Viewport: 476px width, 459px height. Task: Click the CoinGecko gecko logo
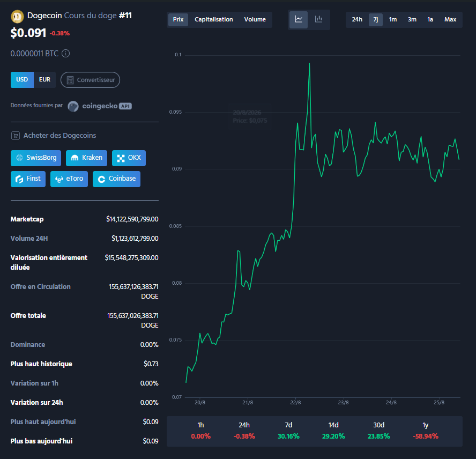click(x=73, y=106)
